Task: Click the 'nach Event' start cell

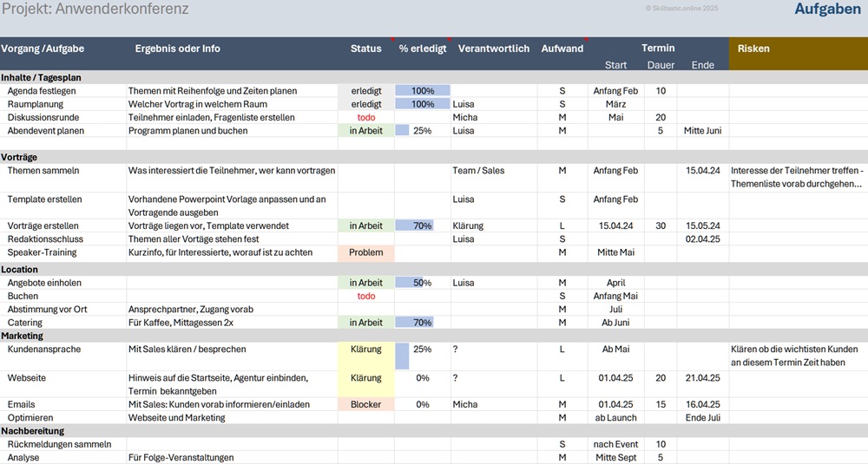Action: [x=615, y=444]
